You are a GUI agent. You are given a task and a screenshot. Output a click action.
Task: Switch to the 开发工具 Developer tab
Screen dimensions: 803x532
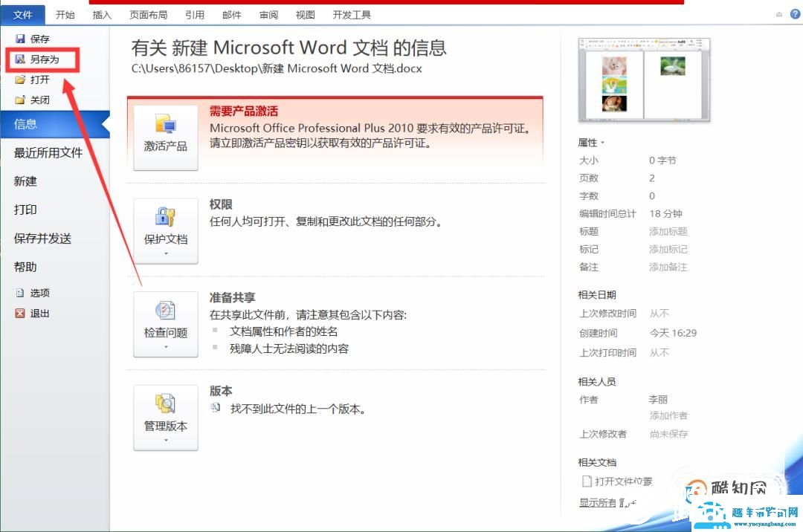(x=352, y=15)
